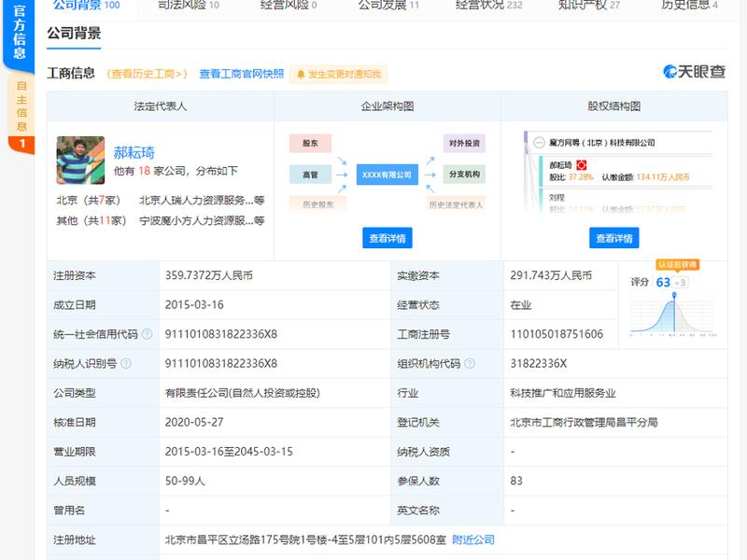Viewport: 747px width, 560px height.
Task: Select the registered address text
Action: click(x=305, y=539)
